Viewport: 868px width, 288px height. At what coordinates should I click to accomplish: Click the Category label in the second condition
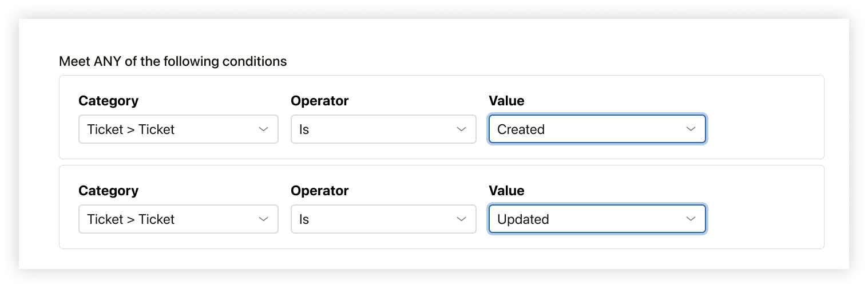pos(108,191)
